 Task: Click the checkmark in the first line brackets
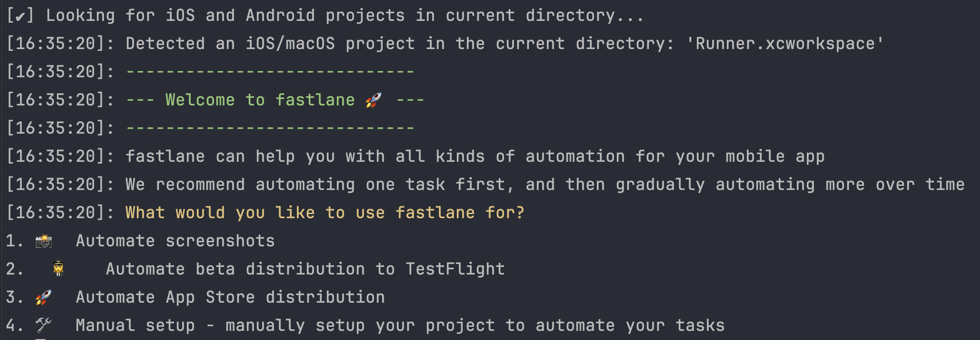(x=20, y=16)
